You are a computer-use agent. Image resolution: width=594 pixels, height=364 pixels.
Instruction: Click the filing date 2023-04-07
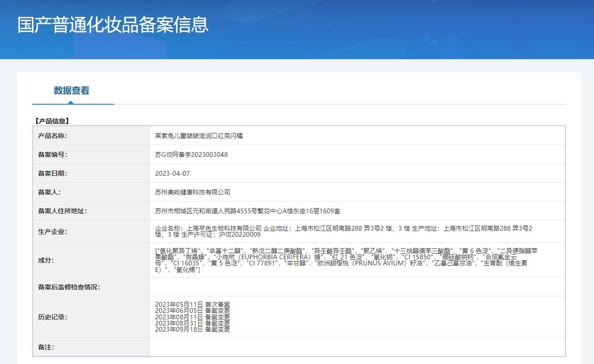coord(172,173)
